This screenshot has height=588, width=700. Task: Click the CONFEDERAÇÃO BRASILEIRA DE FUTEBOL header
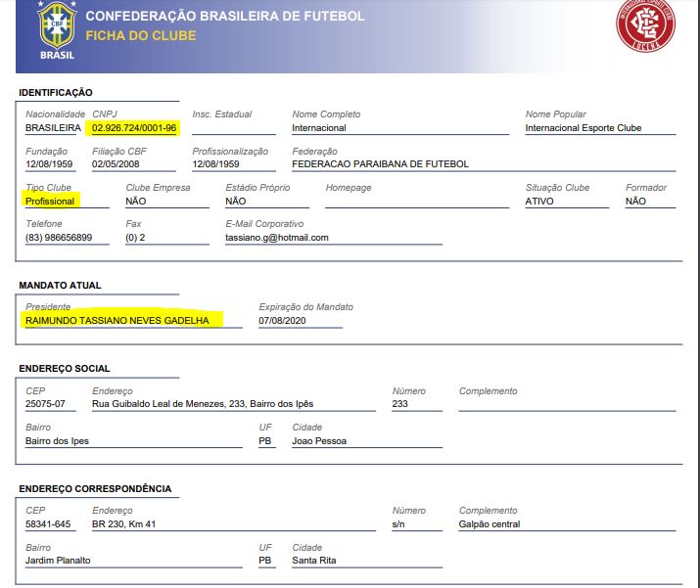225,16
